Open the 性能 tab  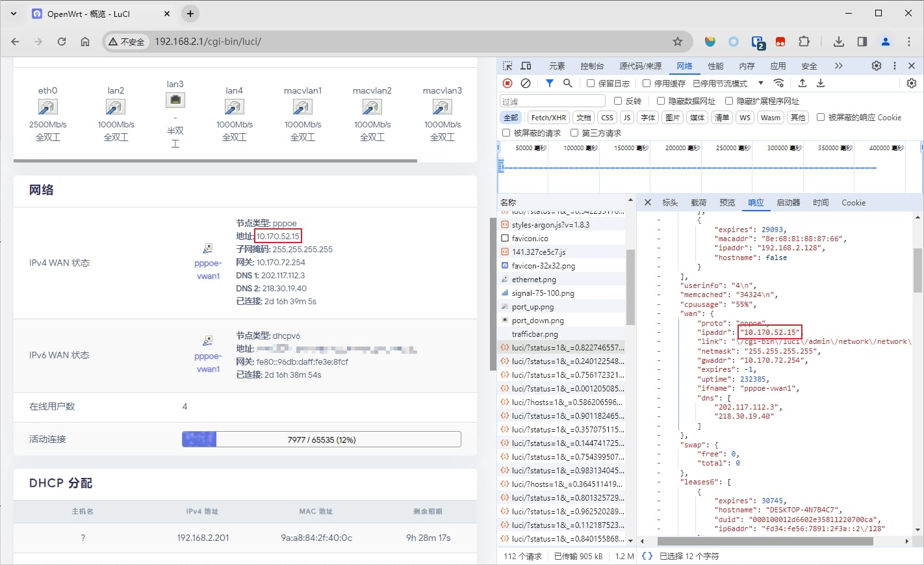point(715,66)
